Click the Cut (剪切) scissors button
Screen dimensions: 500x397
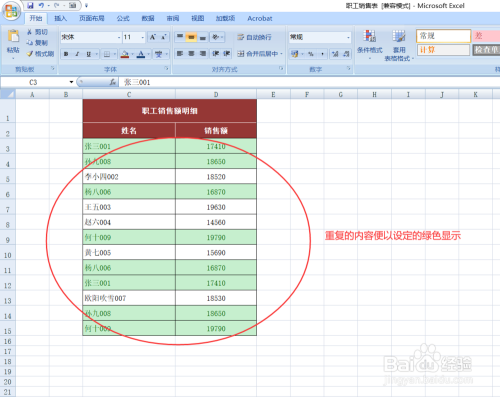point(37,32)
